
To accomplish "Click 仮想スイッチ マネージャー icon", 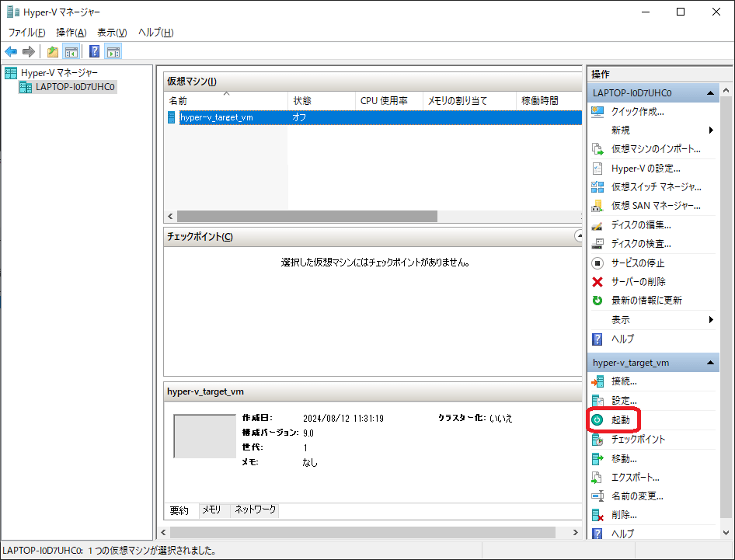I will tap(597, 187).
